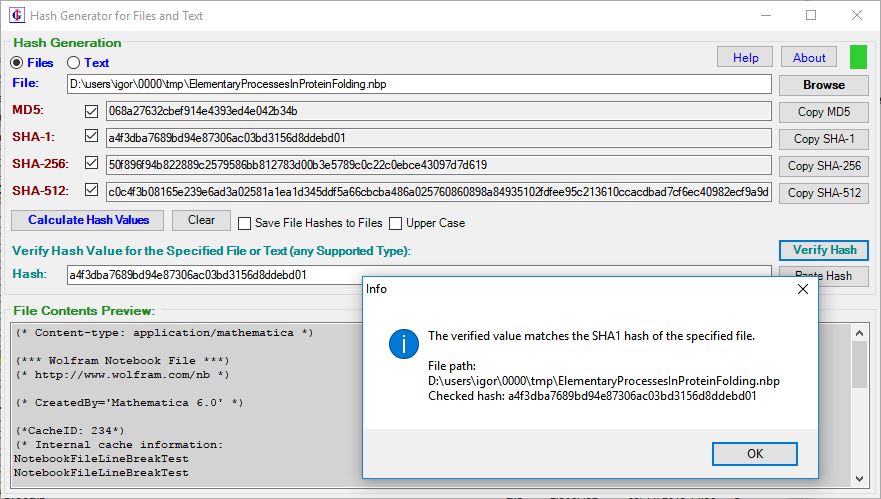Image resolution: width=881 pixels, height=499 pixels.
Task: Click the blue info icon in the dialog
Action: 402,345
